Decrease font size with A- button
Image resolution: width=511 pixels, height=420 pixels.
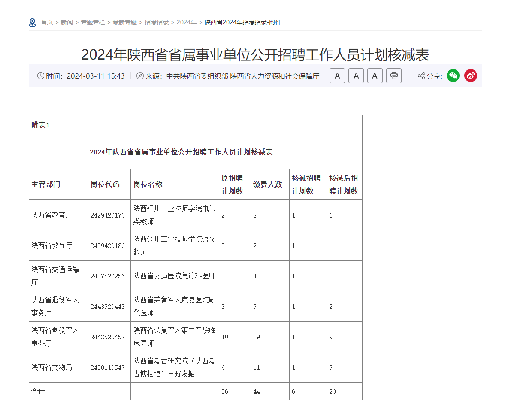click(375, 76)
